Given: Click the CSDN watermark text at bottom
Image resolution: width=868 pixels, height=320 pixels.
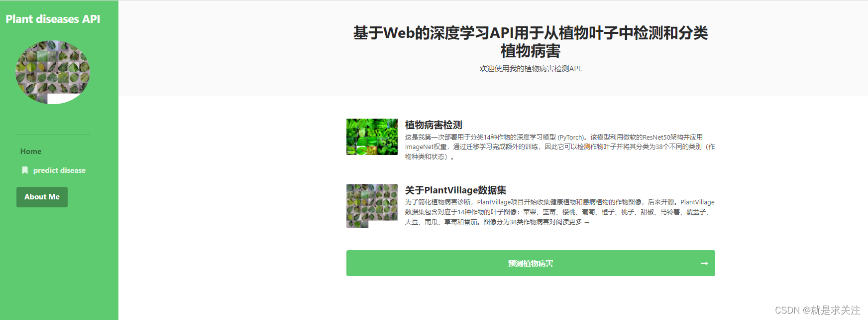Looking at the screenshot, I should point(817,310).
